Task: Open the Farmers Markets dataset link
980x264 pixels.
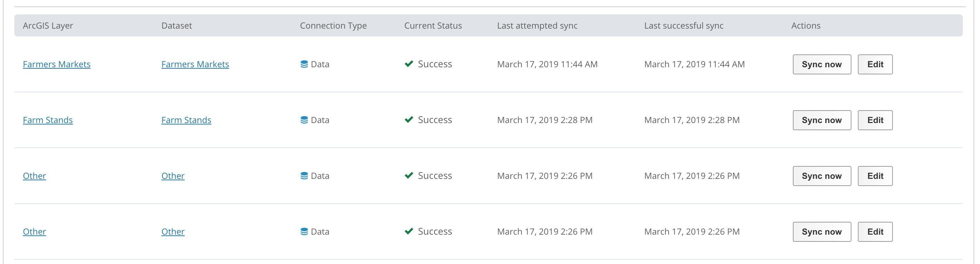Action: [195, 64]
